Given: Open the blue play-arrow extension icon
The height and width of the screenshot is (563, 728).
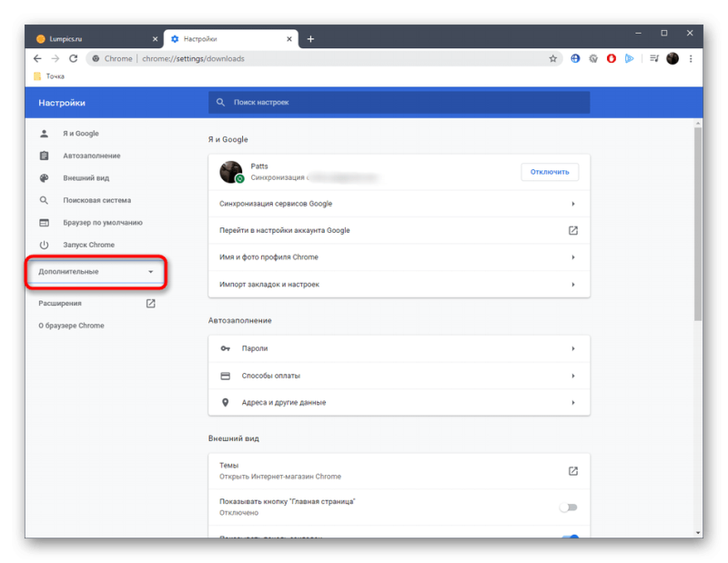Looking at the screenshot, I should (629, 58).
